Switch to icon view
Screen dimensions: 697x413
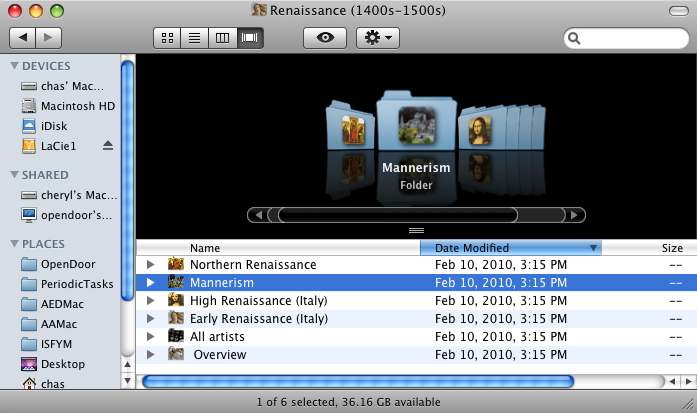(x=167, y=38)
